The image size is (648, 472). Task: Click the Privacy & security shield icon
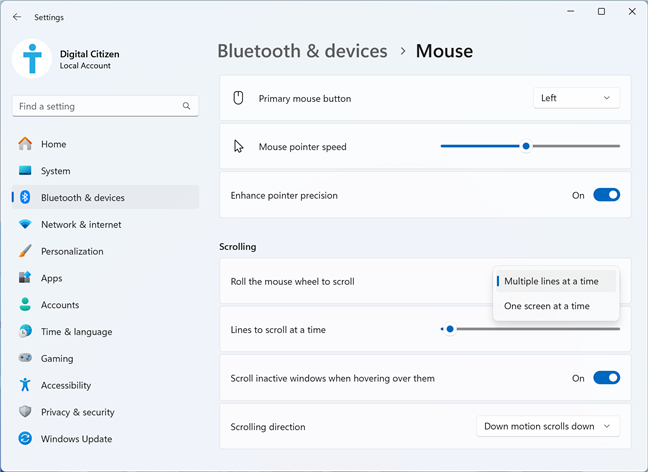click(25, 412)
